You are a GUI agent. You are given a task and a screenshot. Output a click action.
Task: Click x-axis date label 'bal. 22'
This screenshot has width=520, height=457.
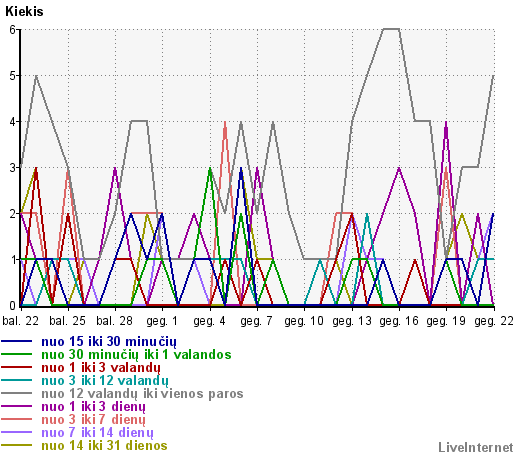click(x=21, y=321)
